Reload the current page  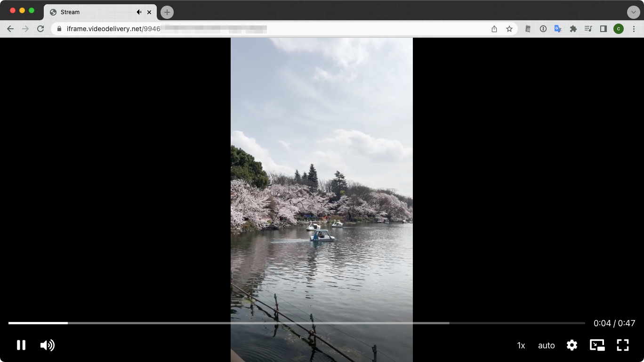coord(40,29)
